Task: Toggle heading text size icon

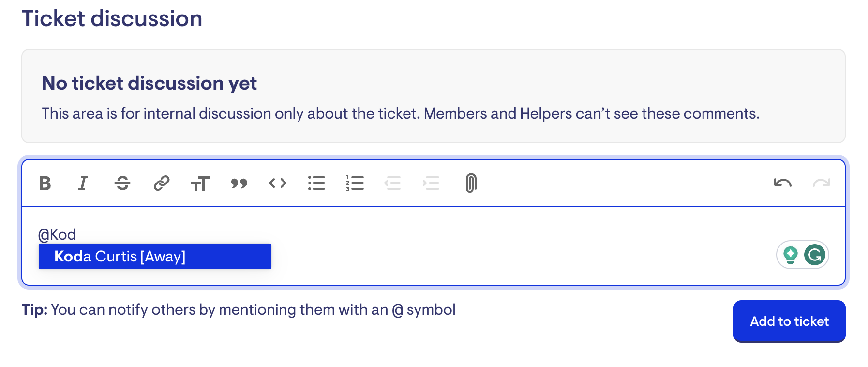Action: click(x=200, y=184)
